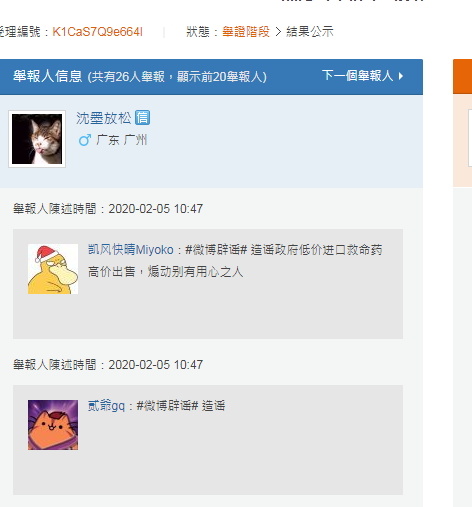Click the 舉報人信息 header title

tap(48, 76)
